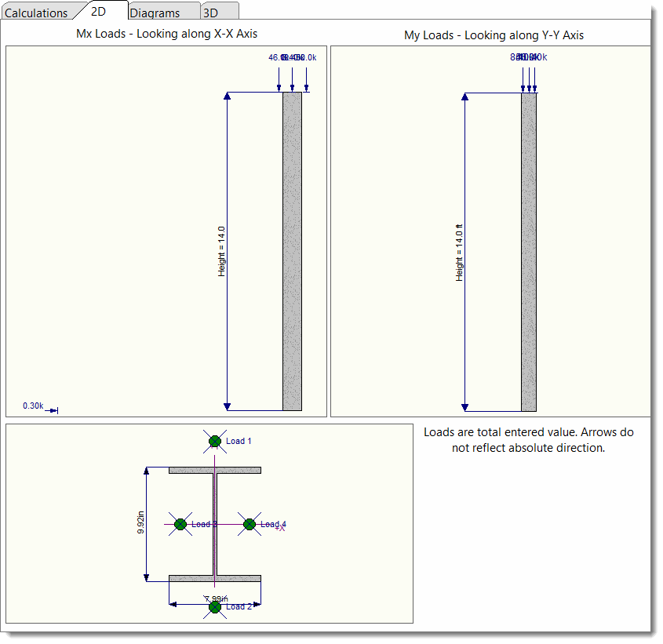Image resolution: width=663 pixels, height=644 pixels.
Task: Click the Height = 14.0 ft label in My Loads
Action: [x=460, y=253]
